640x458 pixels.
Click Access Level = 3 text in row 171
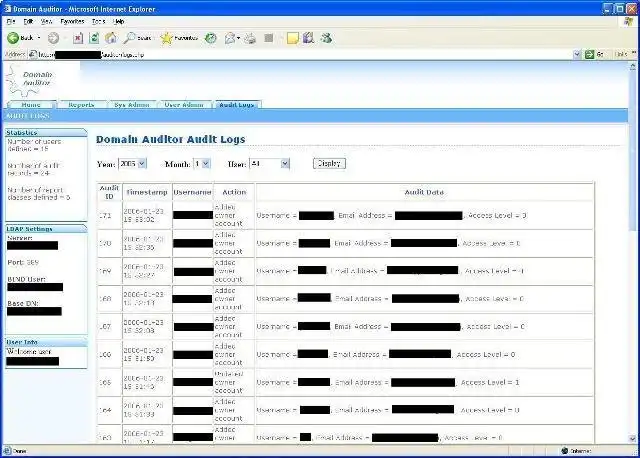(x=497, y=215)
